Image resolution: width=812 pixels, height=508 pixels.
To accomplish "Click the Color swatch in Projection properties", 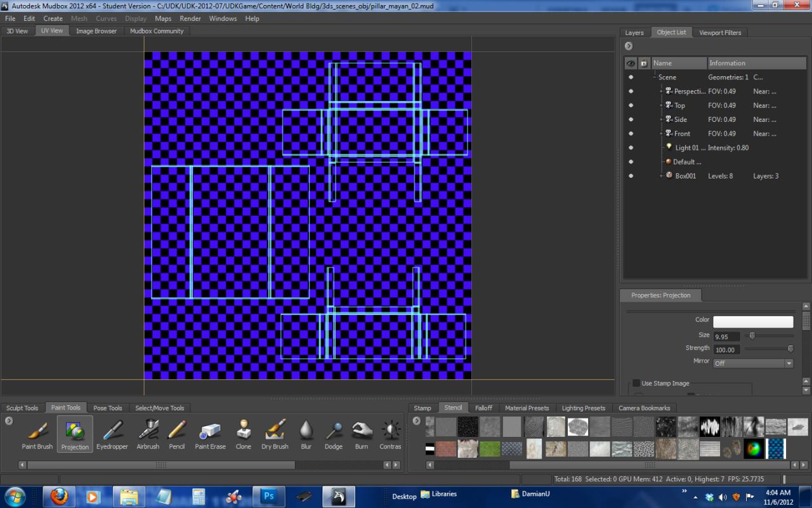I will pos(753,321).
